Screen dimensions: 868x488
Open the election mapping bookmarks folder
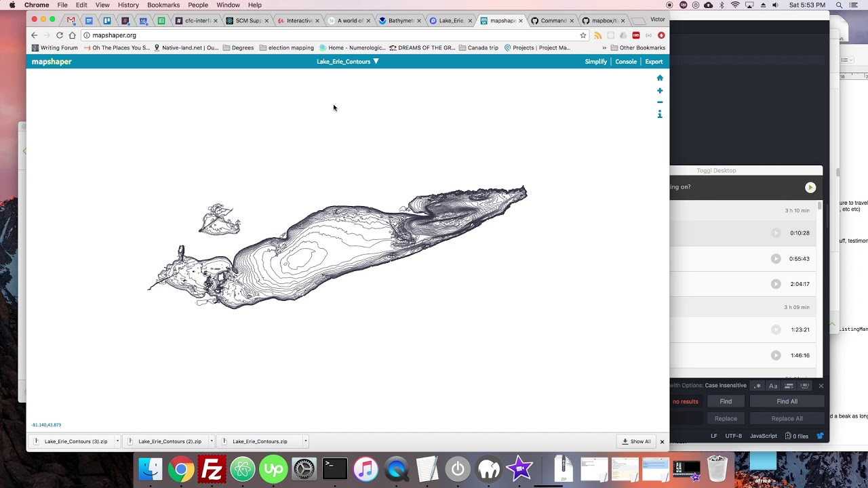pos(287,48)
